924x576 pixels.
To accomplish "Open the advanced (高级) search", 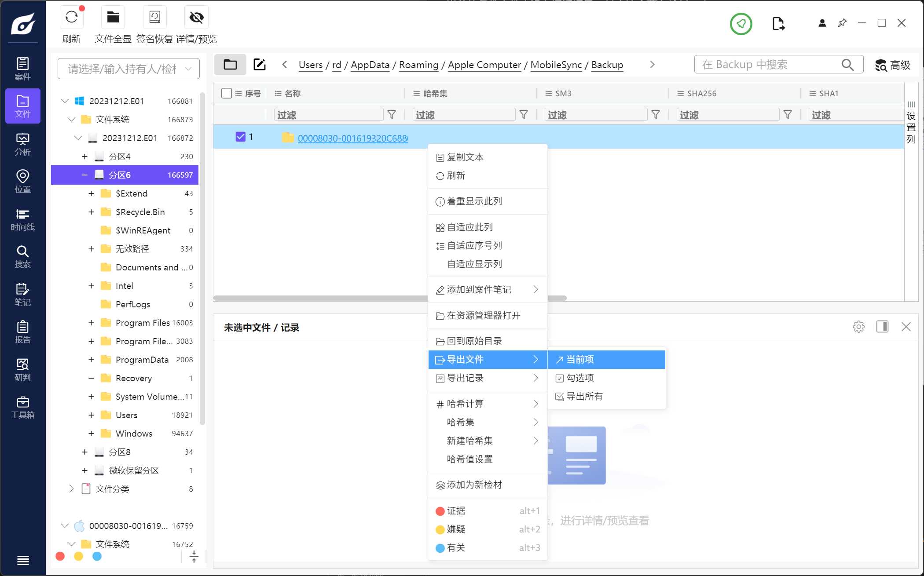I will (x=893, y=65).
